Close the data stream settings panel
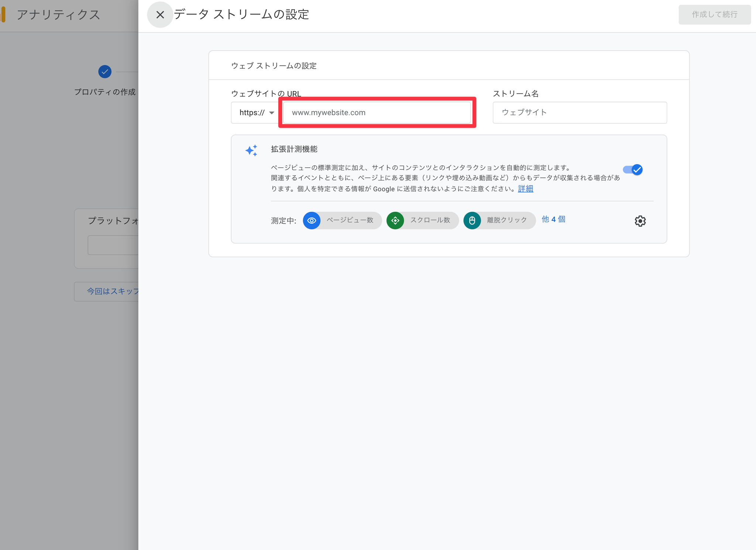 click(160, 15)
